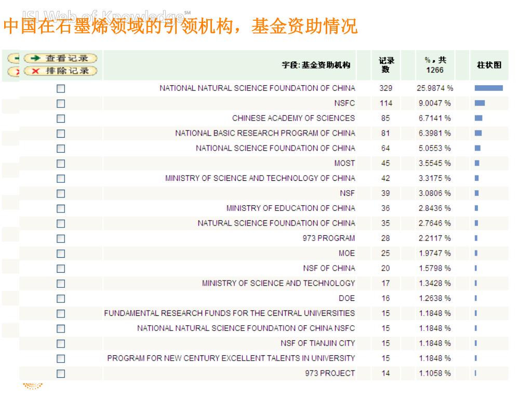The image size is (532, 399).
Task: Click the 柱状图 column header
Action: tap(489, 65)
